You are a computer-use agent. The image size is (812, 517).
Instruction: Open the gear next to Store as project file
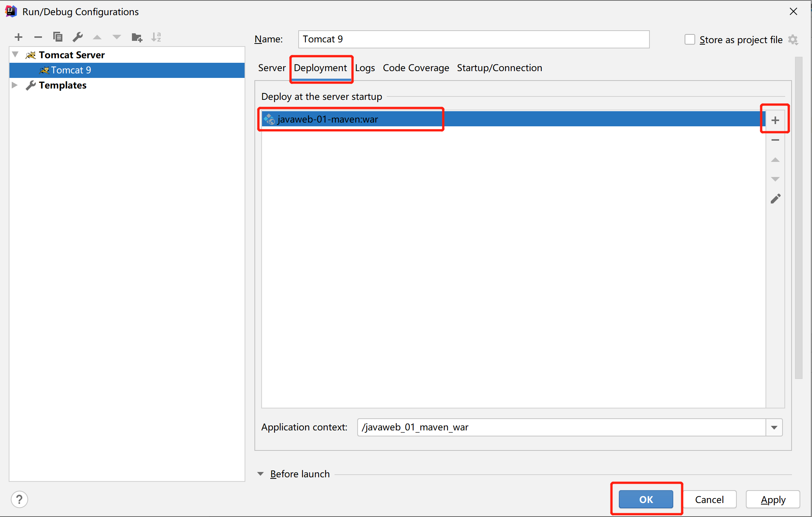pos(793,39)
